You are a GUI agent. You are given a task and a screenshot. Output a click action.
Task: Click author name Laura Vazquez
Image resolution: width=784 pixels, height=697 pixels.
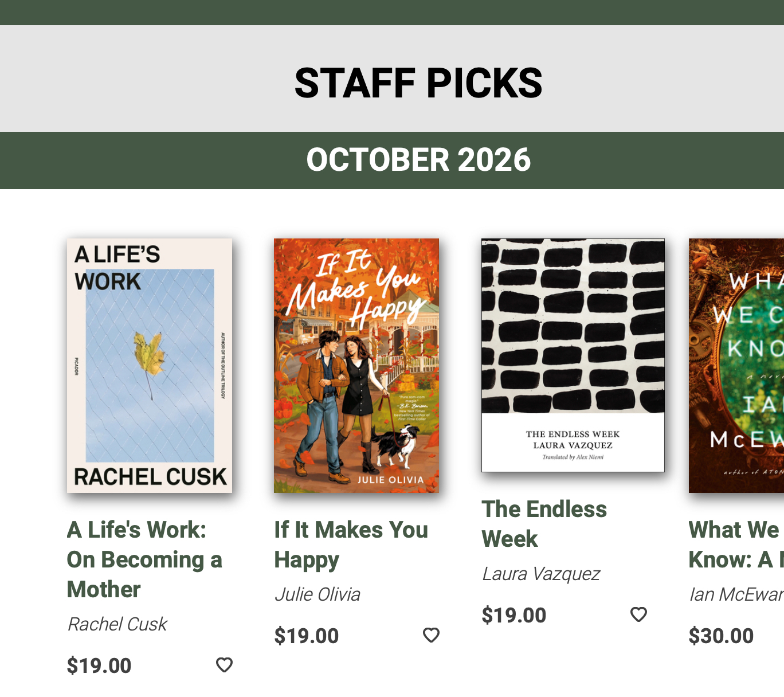(541, 574)
